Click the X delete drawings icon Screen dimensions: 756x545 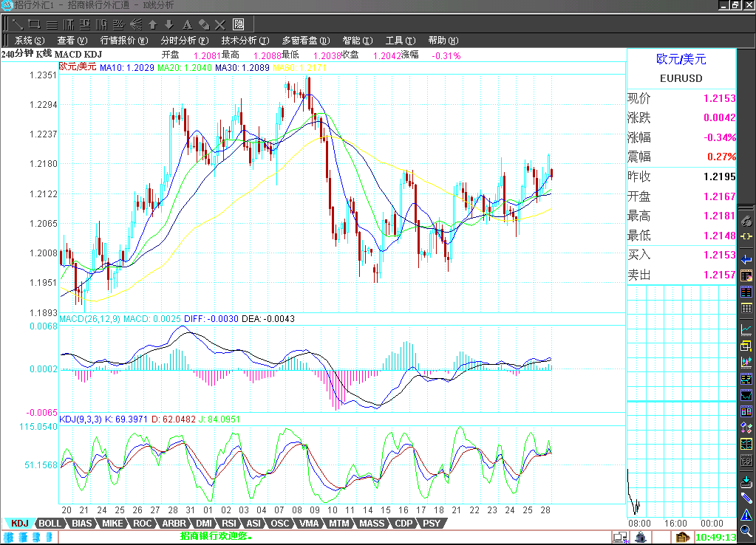coord(219,24)
